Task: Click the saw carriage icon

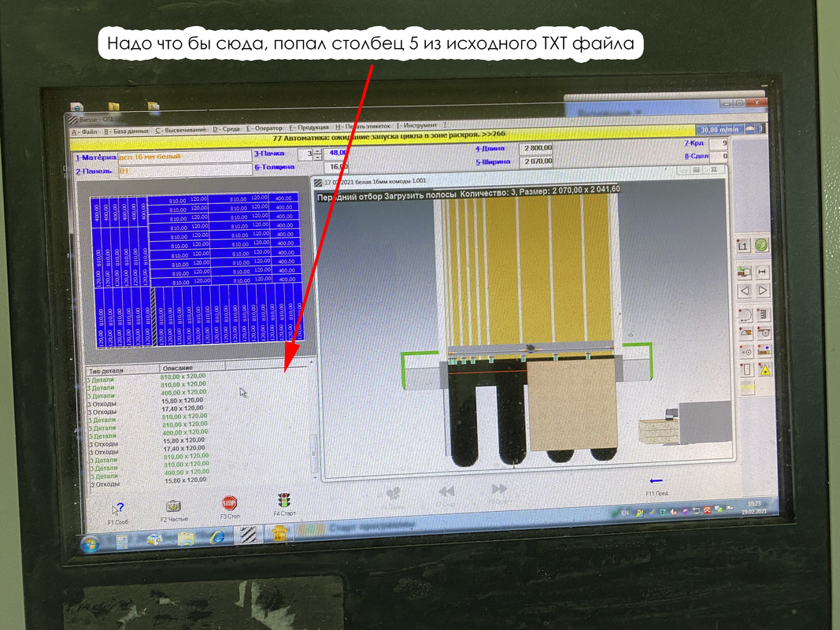Action: (x=746, y=332)
